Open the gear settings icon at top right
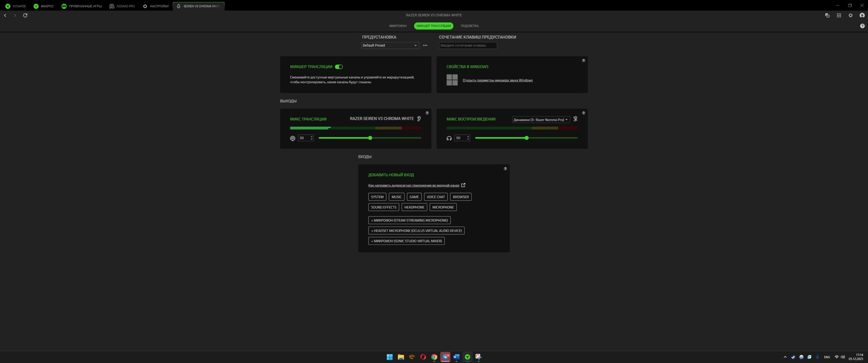868x363 pixels. pos(850,15)
